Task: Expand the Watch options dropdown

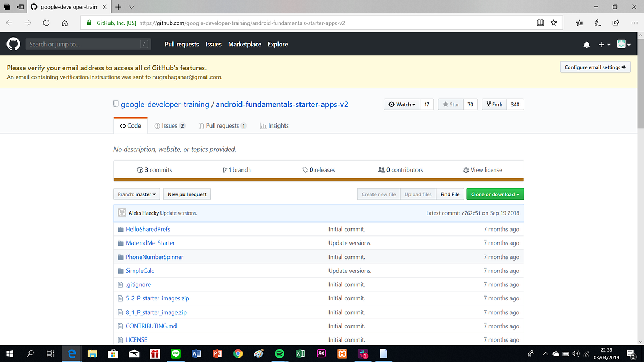Action: pos(401,104)
